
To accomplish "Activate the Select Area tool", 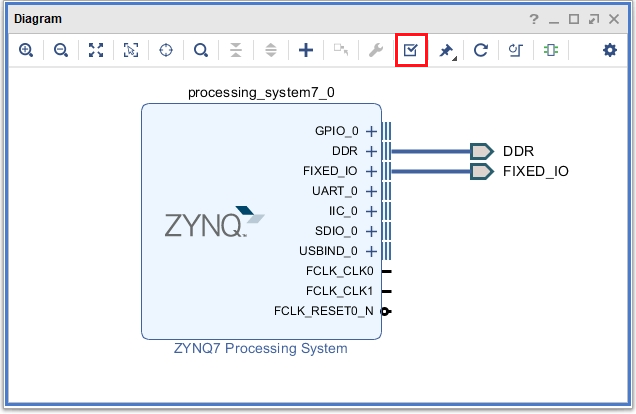I will pos(131,50).
